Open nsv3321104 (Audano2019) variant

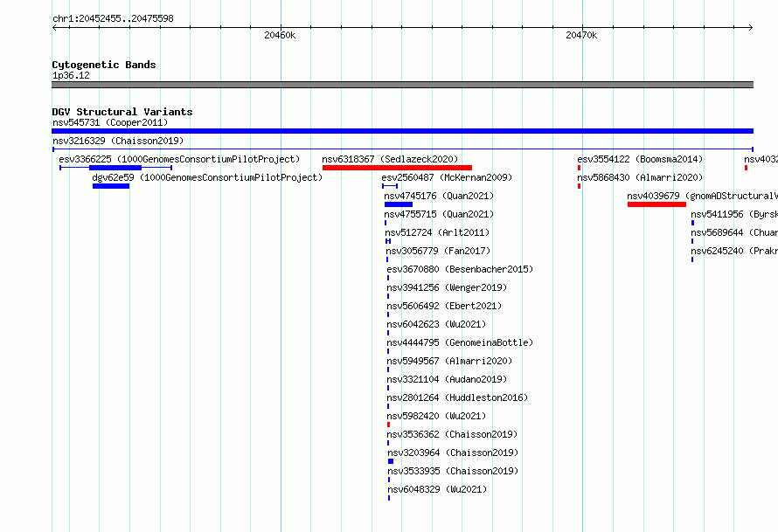[x=447, y=379]
